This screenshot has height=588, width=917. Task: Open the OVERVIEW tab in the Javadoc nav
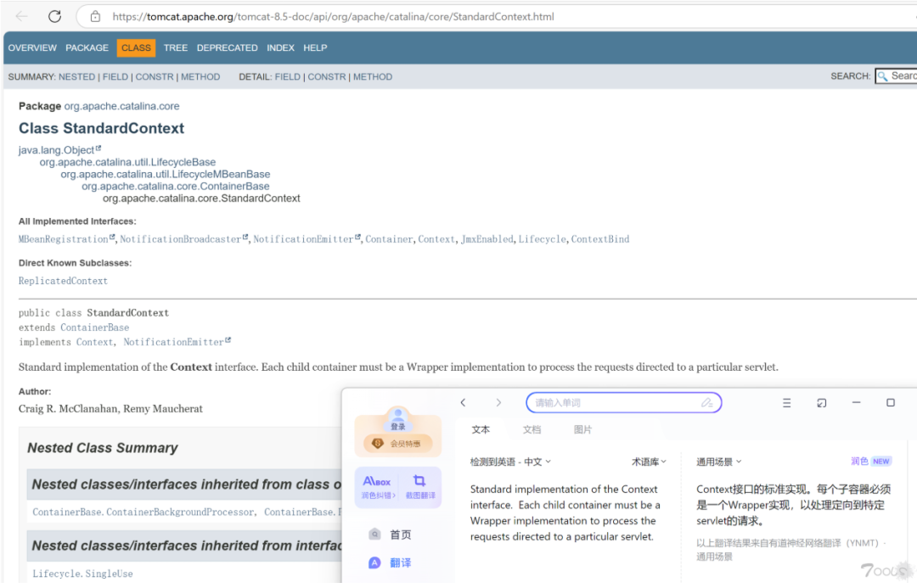click(32, 48)
